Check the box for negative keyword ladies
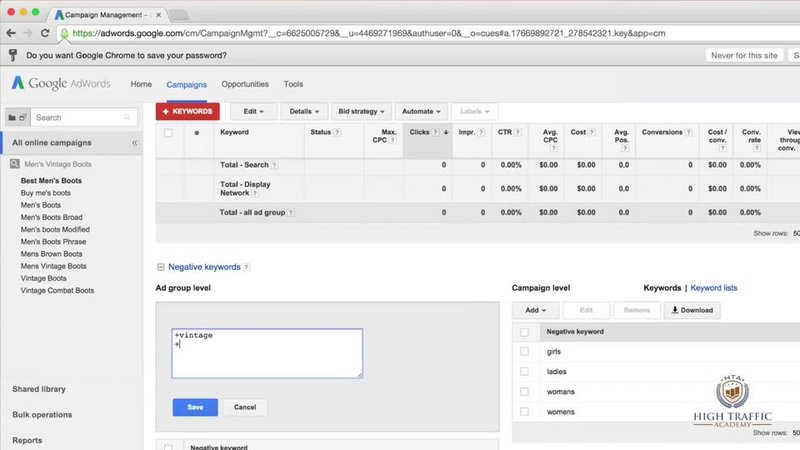 [524, 371]
